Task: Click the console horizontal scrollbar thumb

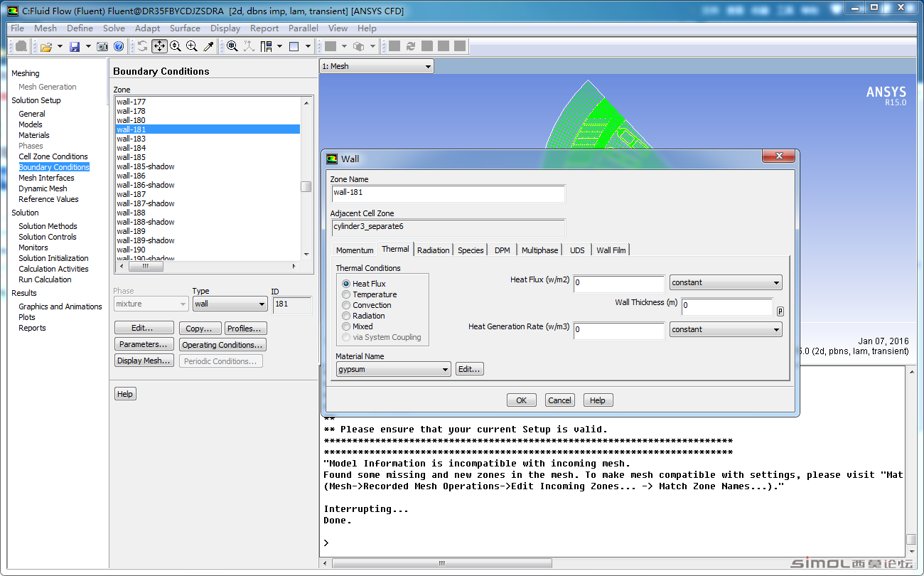Action: [441, 563]
